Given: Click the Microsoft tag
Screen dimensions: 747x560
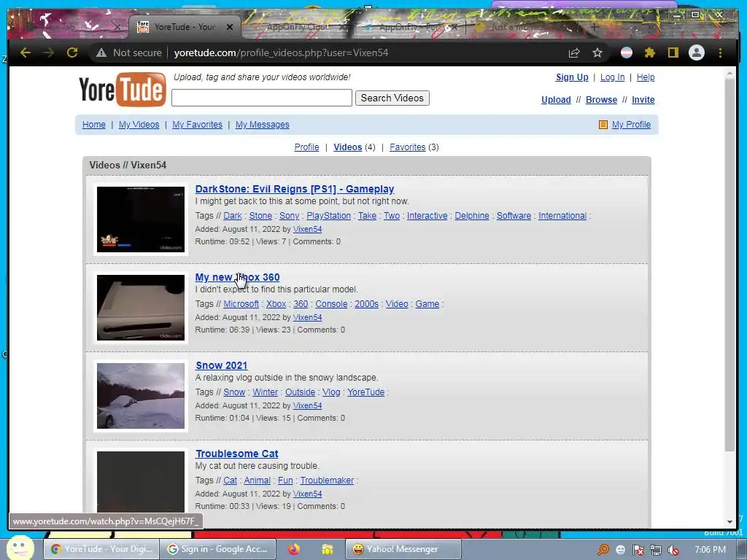Looking at the screenshot, I should pyautogui.click(x=241, y=304).
